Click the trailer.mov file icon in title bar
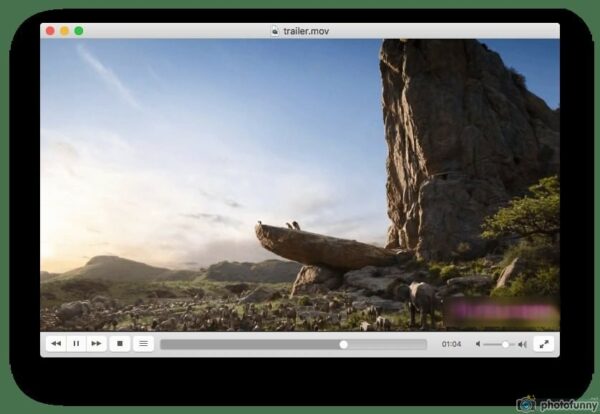Viewport: 600px width, 414px height. tap(275, 31)
